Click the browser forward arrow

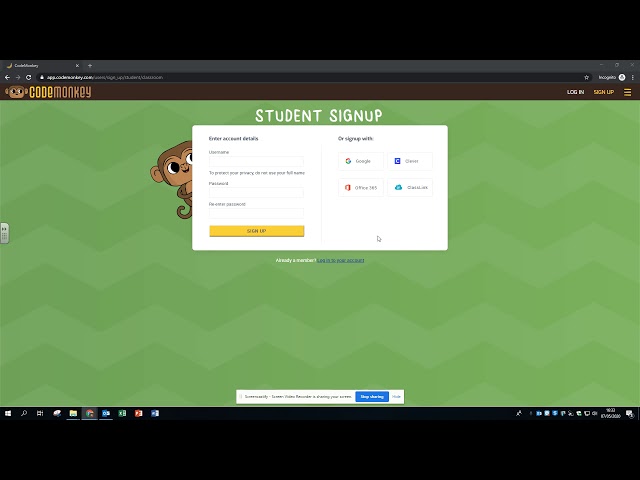coord(18,77)
